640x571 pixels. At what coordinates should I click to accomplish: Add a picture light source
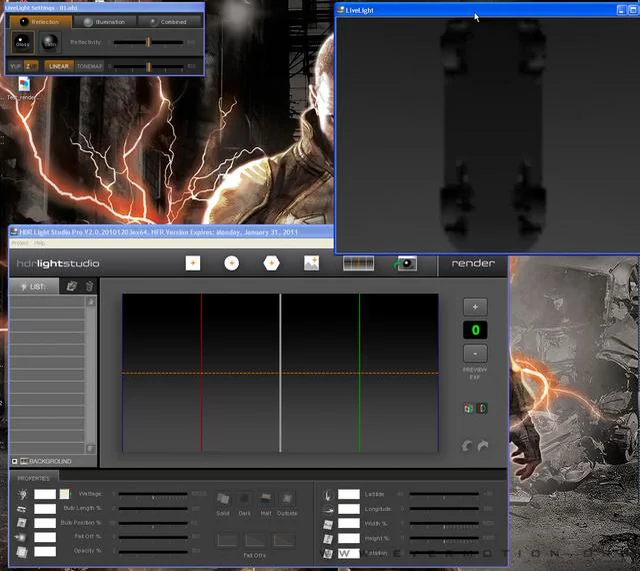point(311,263)
